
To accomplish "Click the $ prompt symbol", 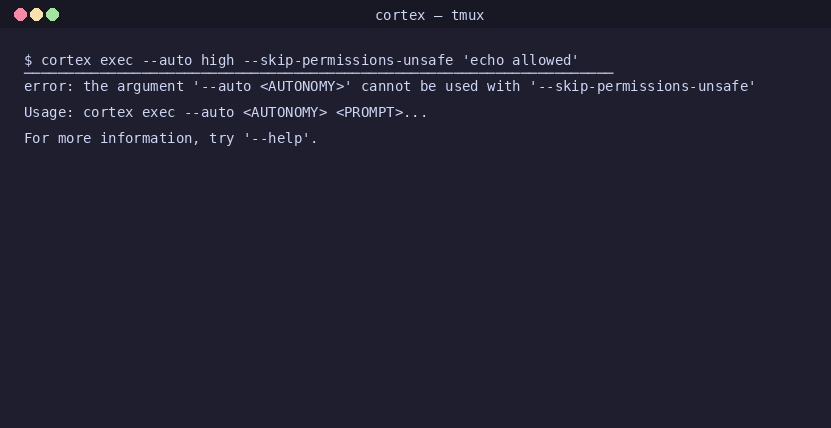I will click(x=28, y=60).
